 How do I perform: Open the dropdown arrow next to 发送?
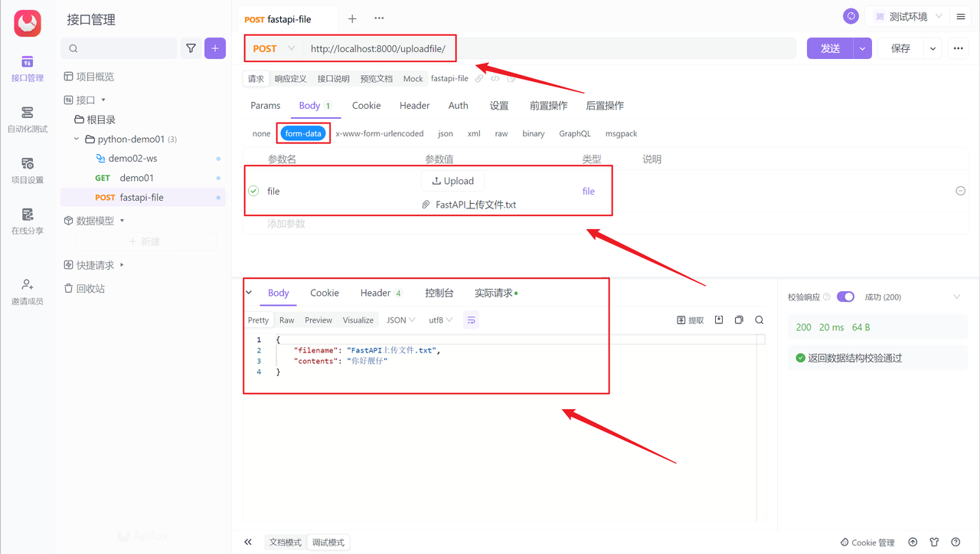click(863, 48)
